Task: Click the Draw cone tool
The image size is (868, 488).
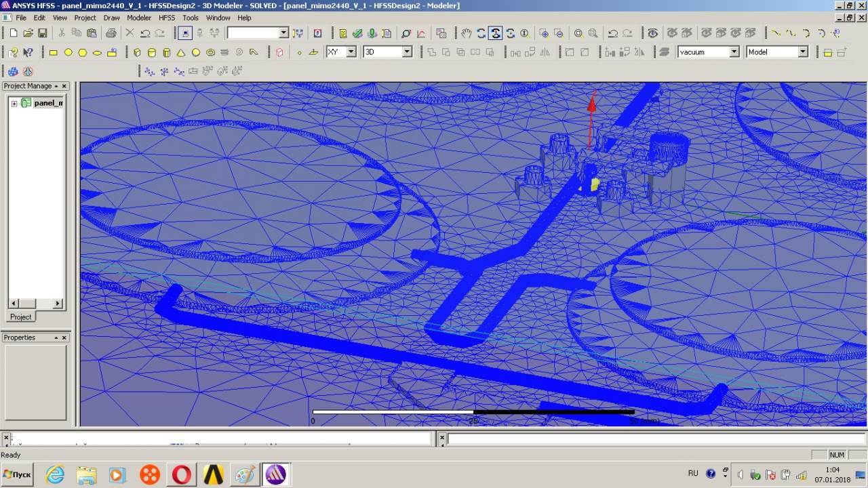Action: pyautogui.click(x=181, y=52)
